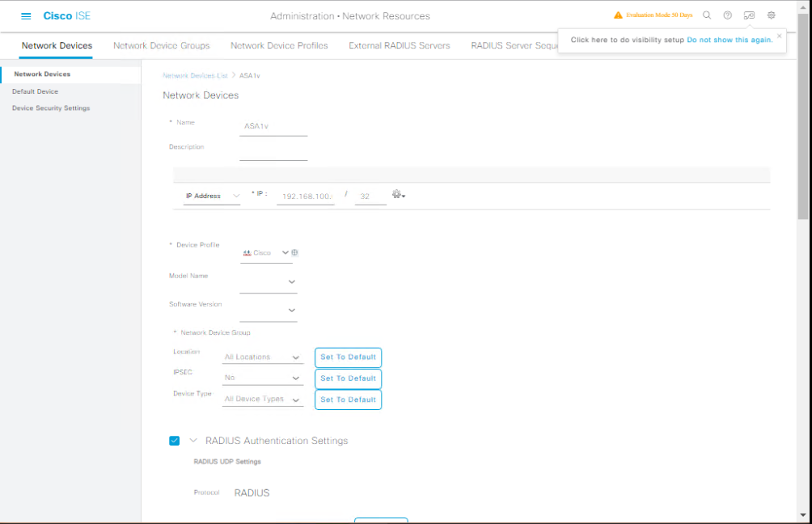Open the IPSEC No dropdown
Image resolution: width=812 pixels, height=524 pixels.
[x=263, y=378]
